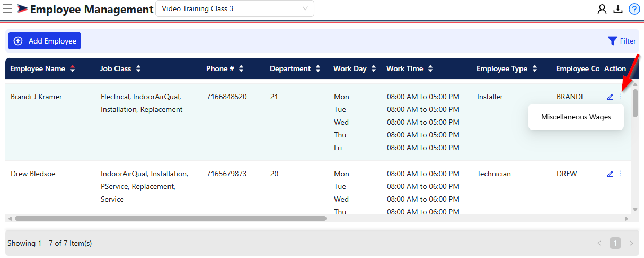Click the vertical table scrollbar thumb

click(x=635, y=104)
